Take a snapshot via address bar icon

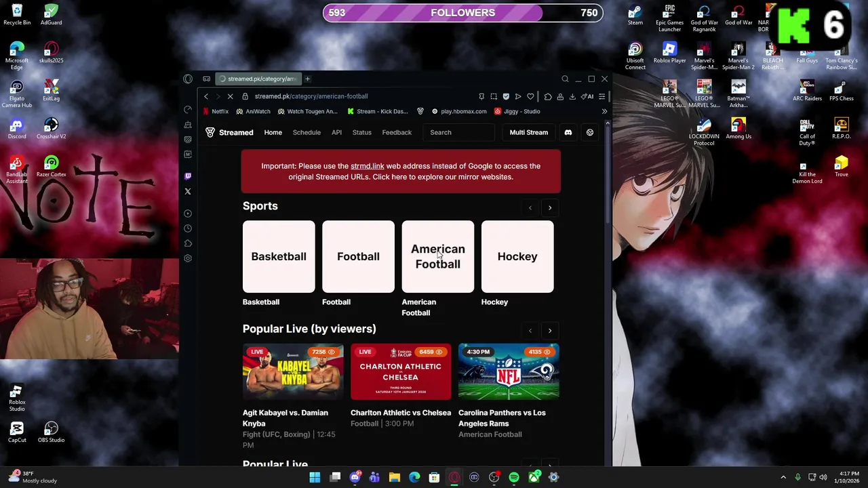[494, 96]
